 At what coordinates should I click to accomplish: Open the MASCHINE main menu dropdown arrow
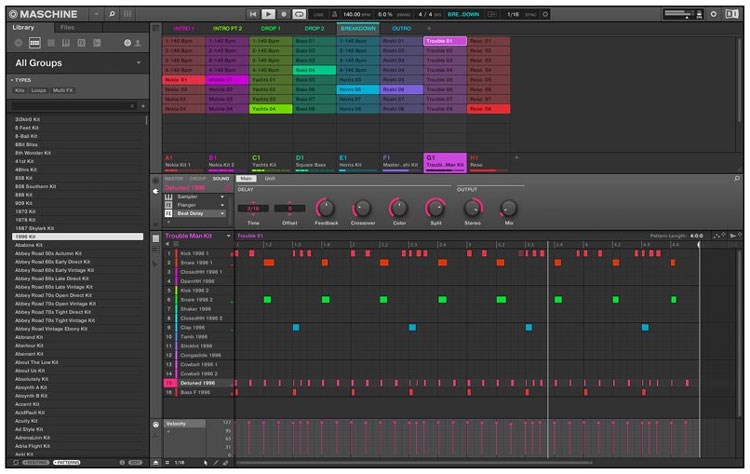coord(96,14)
